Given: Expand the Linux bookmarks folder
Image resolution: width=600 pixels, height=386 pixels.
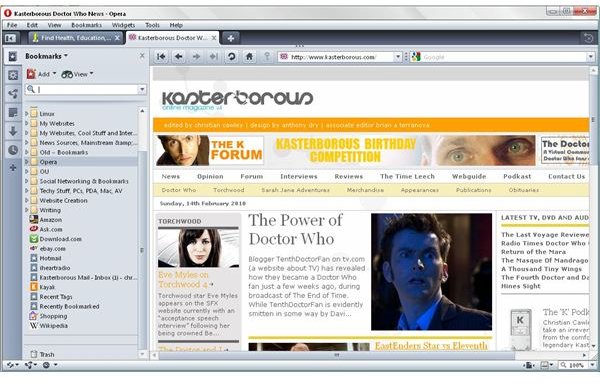Looking at the screenshot, I should (x=27, y=114).
